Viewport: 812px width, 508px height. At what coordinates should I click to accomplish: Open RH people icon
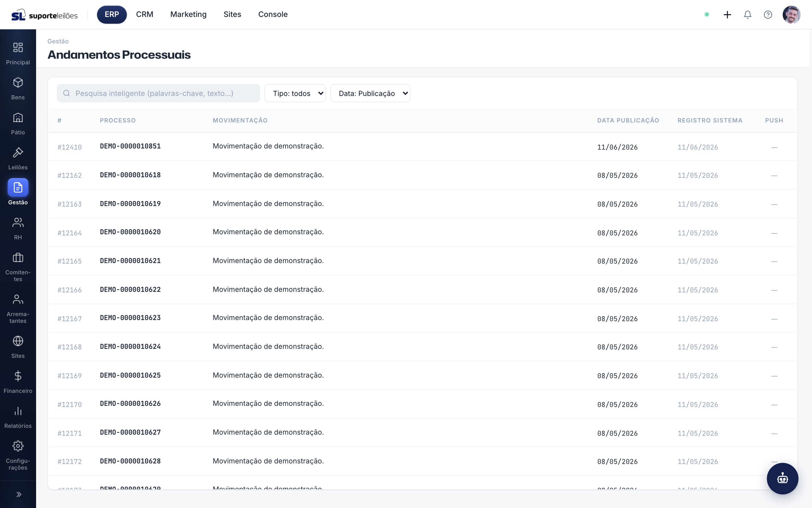click(x=18, y=222)
